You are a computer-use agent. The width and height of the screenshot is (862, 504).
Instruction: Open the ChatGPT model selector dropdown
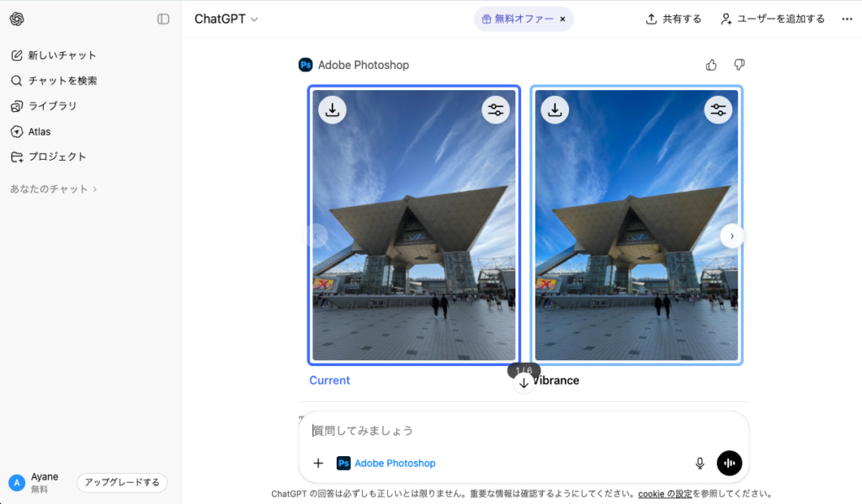[226, 19]
